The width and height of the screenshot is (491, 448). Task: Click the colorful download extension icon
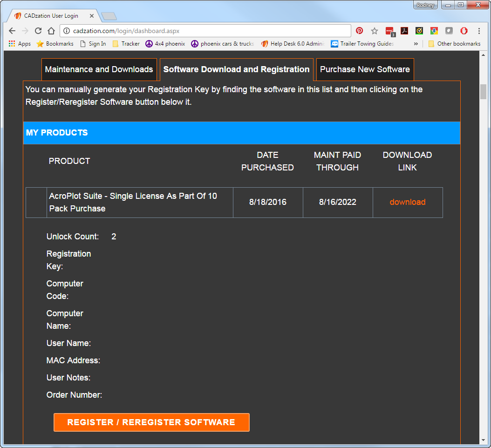pyautogui.click(x=434, y=31)
